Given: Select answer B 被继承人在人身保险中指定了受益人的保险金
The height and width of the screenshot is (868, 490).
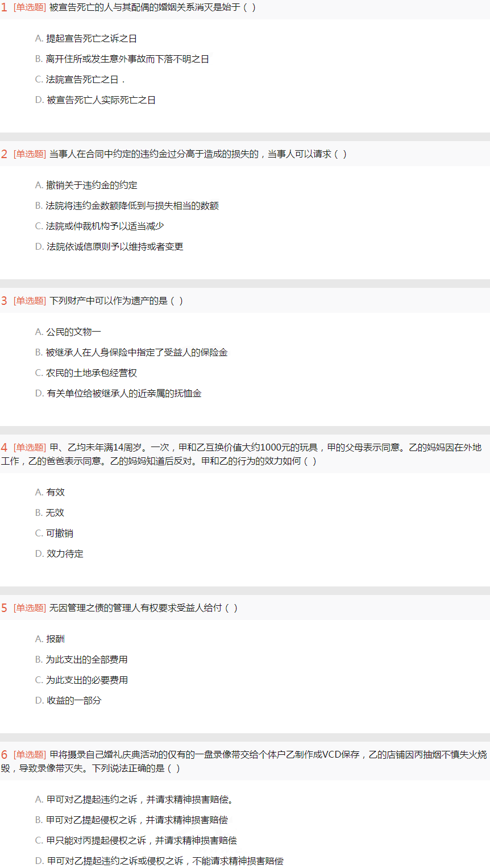Looking at the screenshot, I should pos(131,353).
